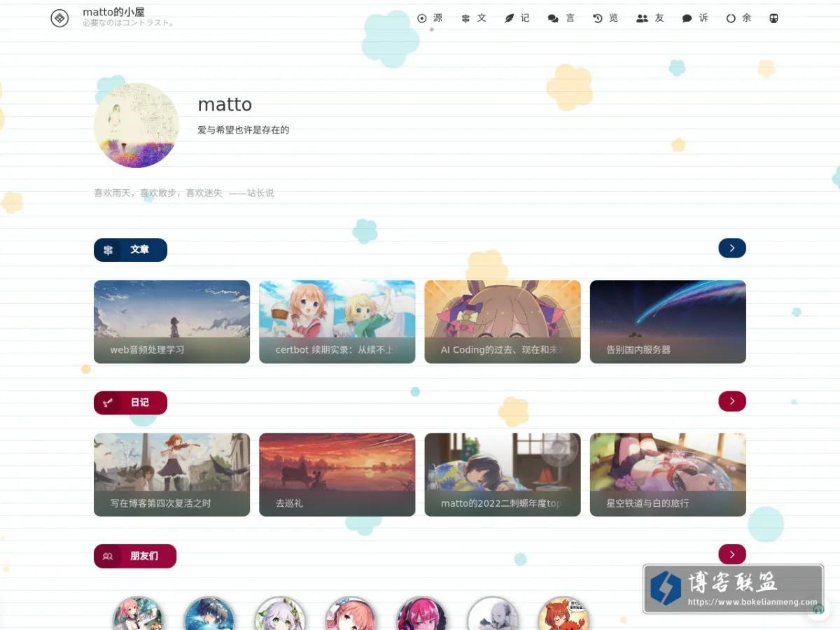Click the 诉 speech bubble nav icon

tap(687, 18)
